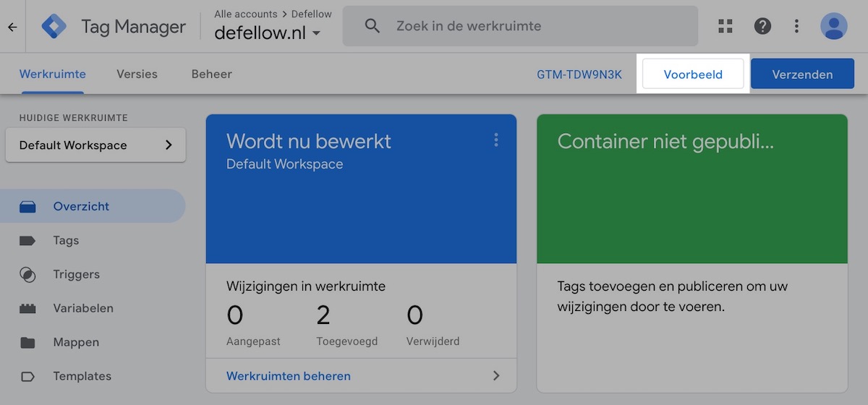This screenshot has width=868, height=405.
Task: Open the top bar three-dot menu
Action: [796, 26]
